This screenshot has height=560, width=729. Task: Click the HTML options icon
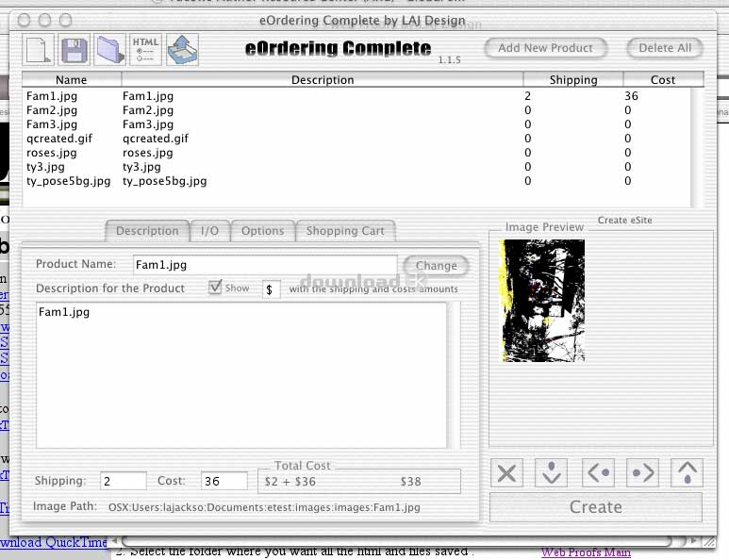click(146, 49)
